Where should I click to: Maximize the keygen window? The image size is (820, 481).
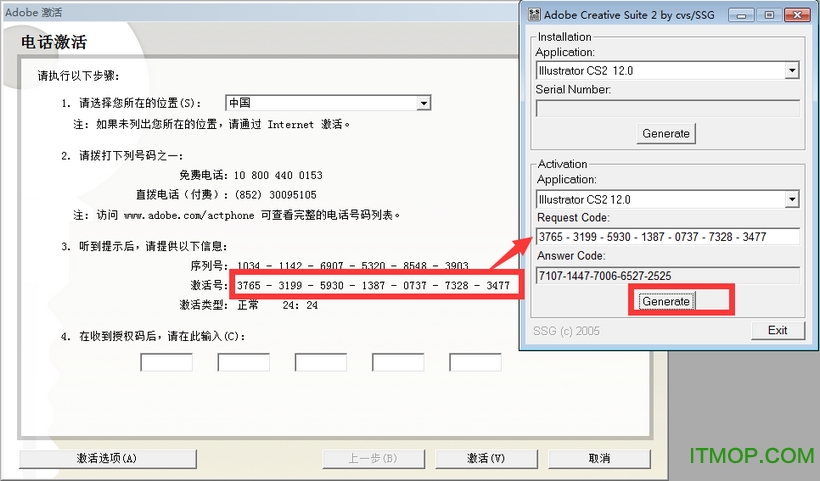click(769, 15)
